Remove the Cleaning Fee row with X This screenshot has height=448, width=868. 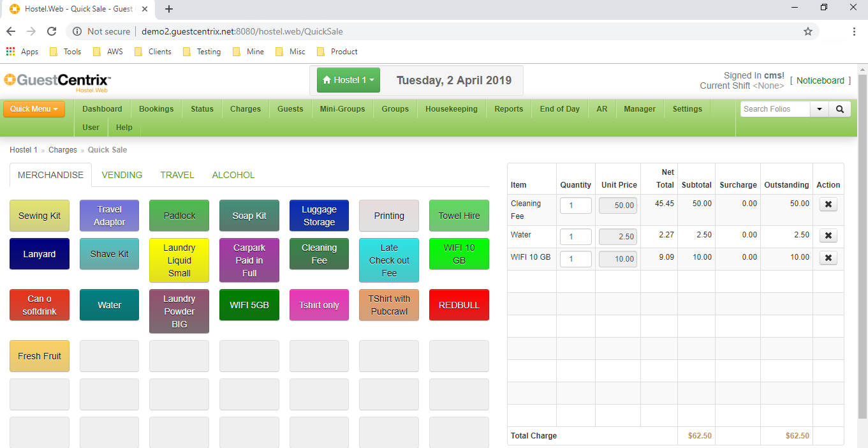point(828,204)
